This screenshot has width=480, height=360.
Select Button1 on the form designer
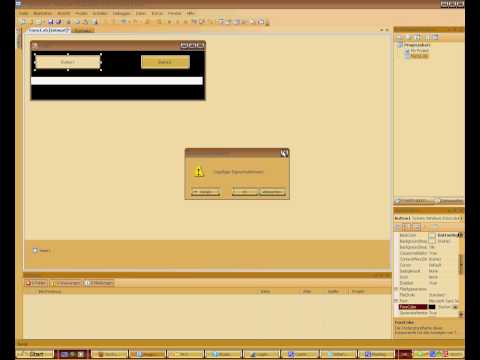click(68, 62)
